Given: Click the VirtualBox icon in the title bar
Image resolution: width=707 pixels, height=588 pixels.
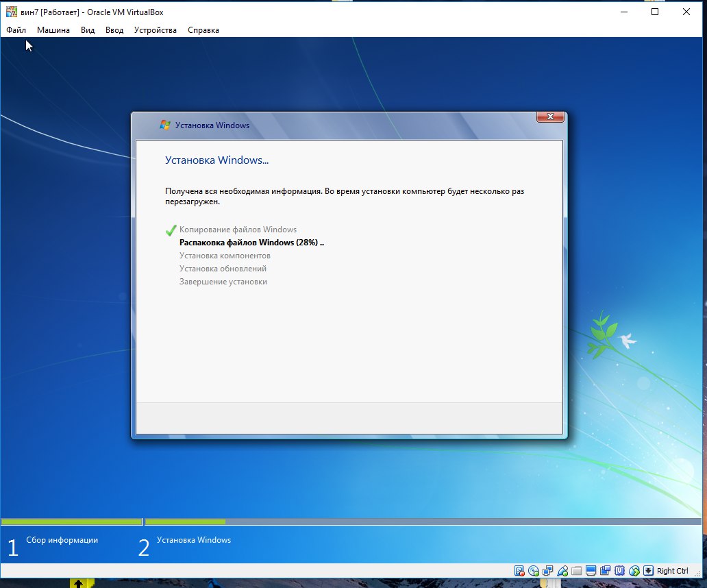Looking at the screenshot, I should (x=11, y=12).
